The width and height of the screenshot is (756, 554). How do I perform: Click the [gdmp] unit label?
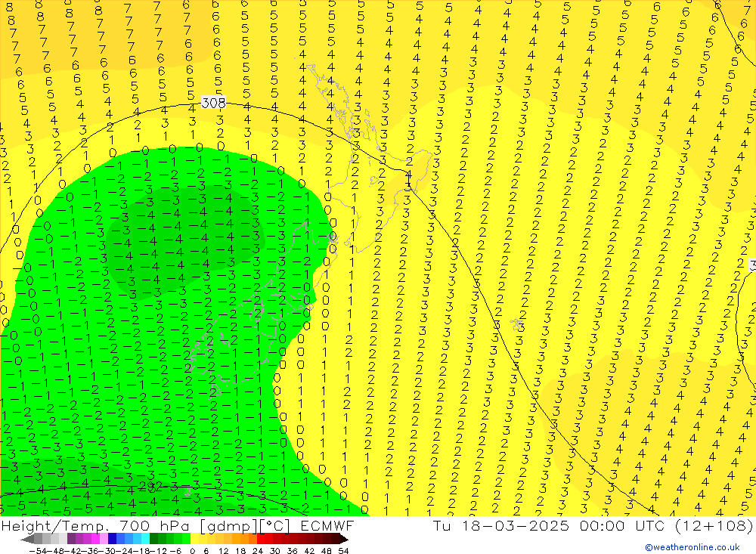click(229, 526)
